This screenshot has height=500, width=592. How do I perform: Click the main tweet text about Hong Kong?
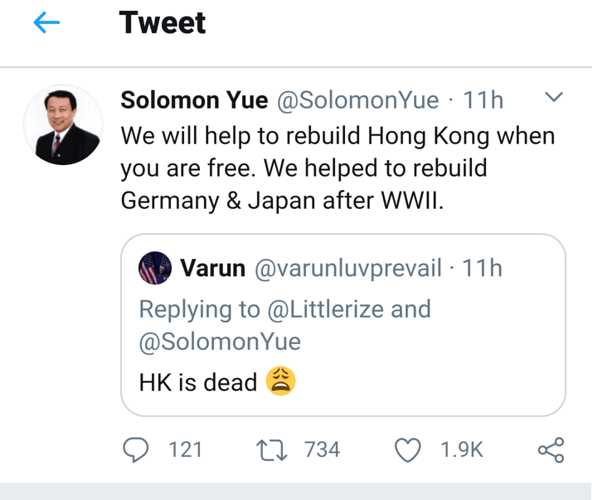(338, 168)
